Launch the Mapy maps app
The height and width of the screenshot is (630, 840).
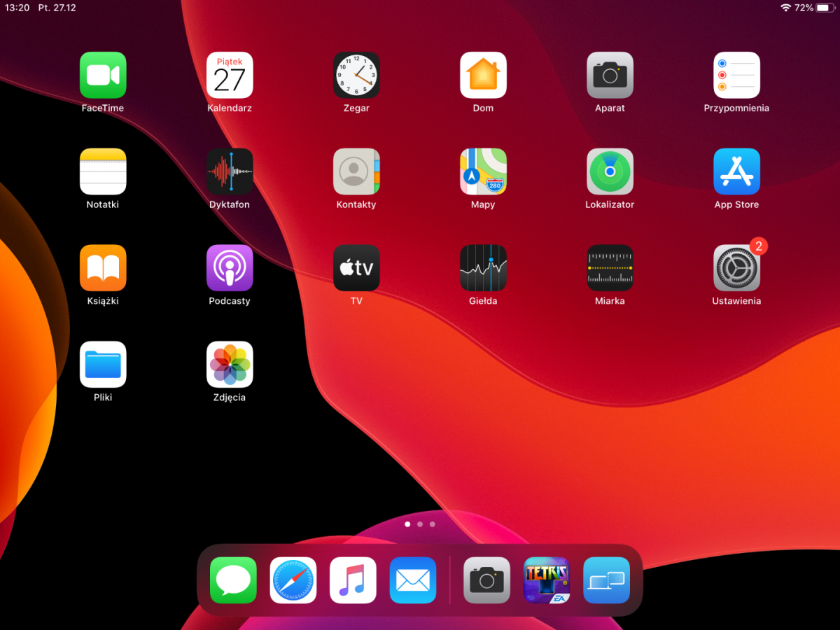tap(483, 171)
